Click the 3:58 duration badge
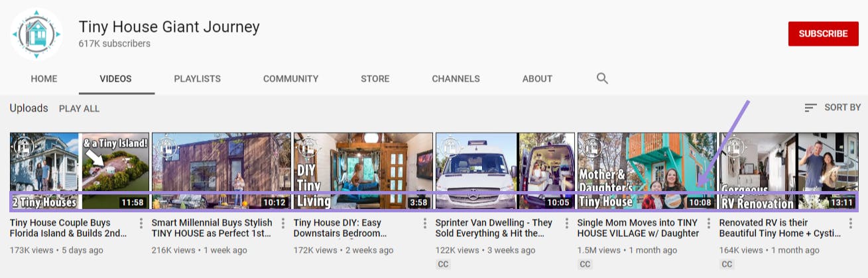Screen dimensions: 868x278 (x=418, y=202)
